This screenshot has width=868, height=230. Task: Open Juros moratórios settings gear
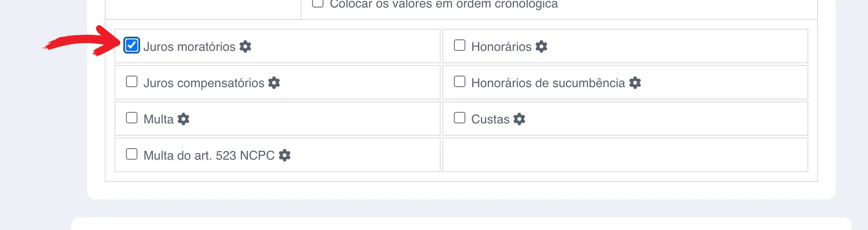tap(245, 46)
